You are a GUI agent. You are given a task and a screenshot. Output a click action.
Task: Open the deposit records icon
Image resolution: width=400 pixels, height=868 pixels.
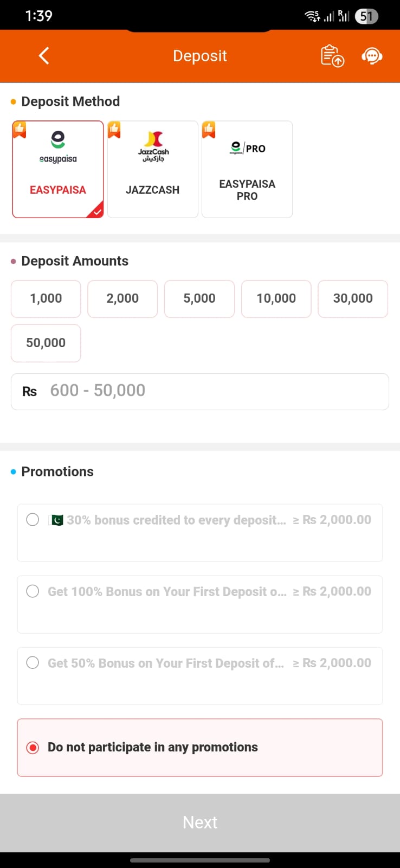(332, 56)
